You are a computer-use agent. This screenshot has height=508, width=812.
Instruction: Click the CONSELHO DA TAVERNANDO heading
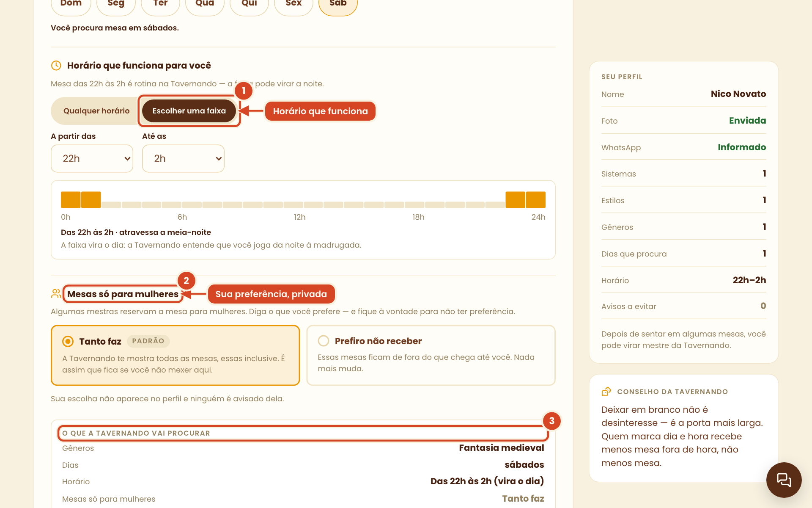672,392
